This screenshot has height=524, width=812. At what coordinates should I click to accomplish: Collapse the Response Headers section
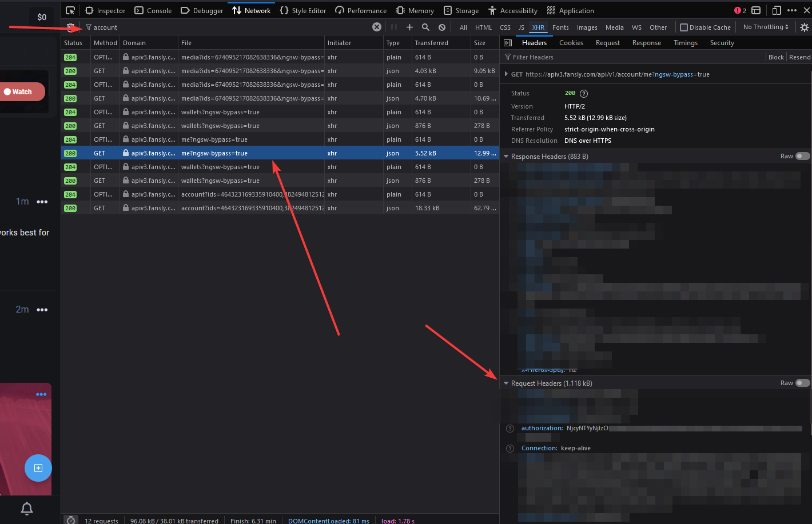click(x=506, y=156)
